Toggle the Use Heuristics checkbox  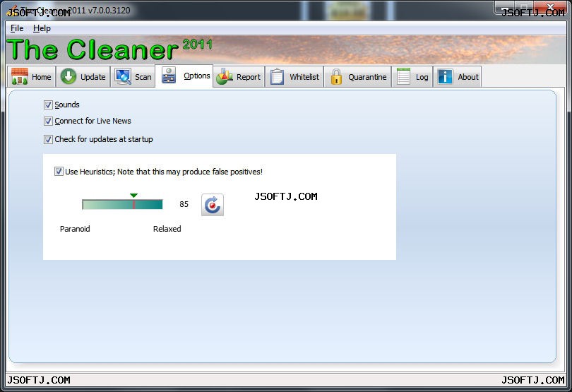(x=59, y=171)
